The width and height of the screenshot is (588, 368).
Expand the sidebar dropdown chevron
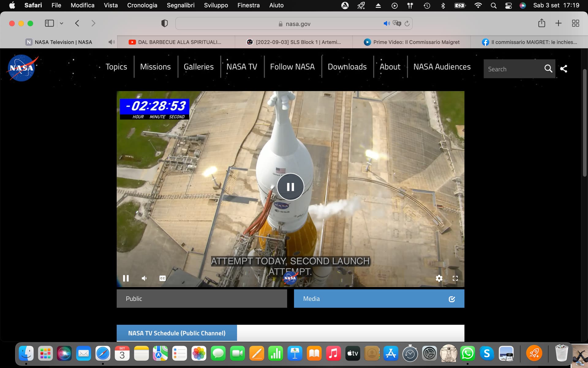click(x=62, y=23)
